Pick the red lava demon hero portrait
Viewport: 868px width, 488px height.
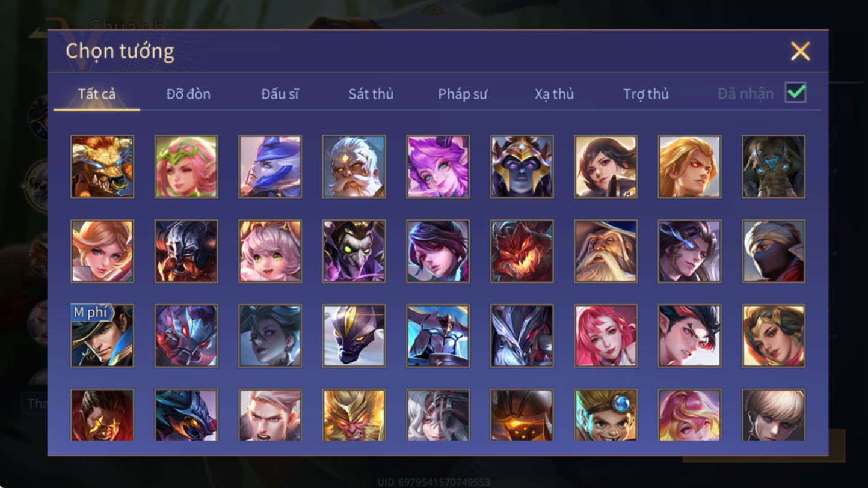coord(522,251)
